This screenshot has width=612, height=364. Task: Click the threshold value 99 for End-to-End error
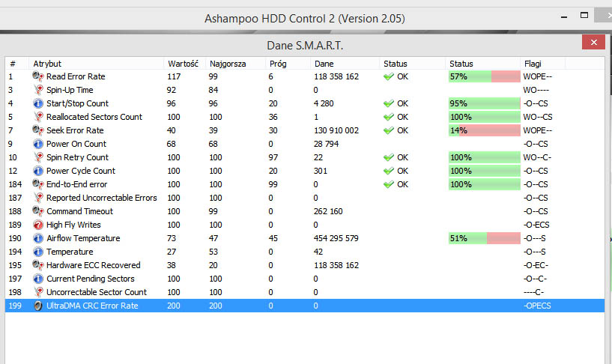coord(273,184)
